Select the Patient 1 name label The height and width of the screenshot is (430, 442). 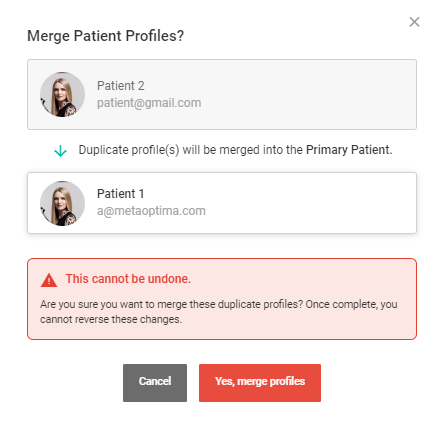point(121,194)
